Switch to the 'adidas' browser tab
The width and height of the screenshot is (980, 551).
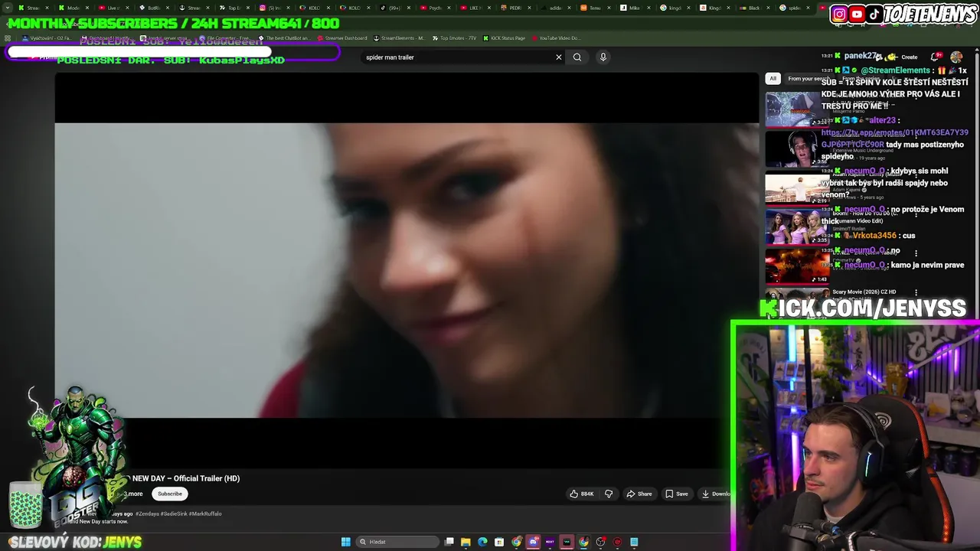(554, 8)
